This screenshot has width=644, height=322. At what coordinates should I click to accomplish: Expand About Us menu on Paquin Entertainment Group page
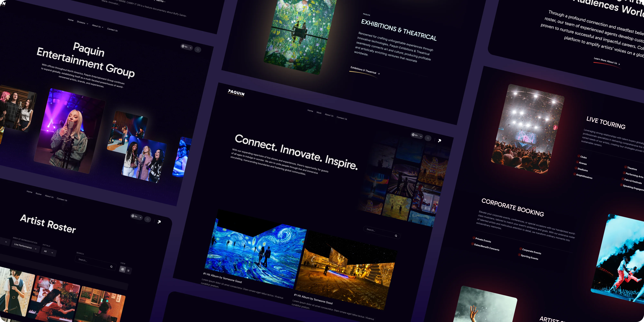point(98,26)
